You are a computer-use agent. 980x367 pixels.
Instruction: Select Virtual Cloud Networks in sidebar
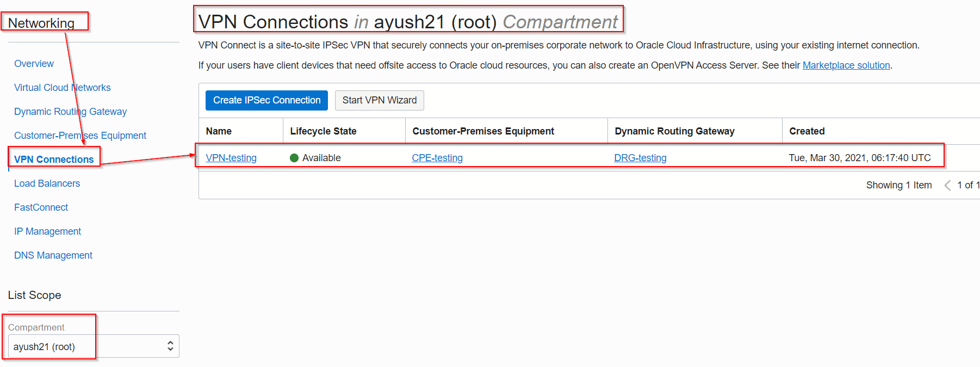[x=62, y=88]
